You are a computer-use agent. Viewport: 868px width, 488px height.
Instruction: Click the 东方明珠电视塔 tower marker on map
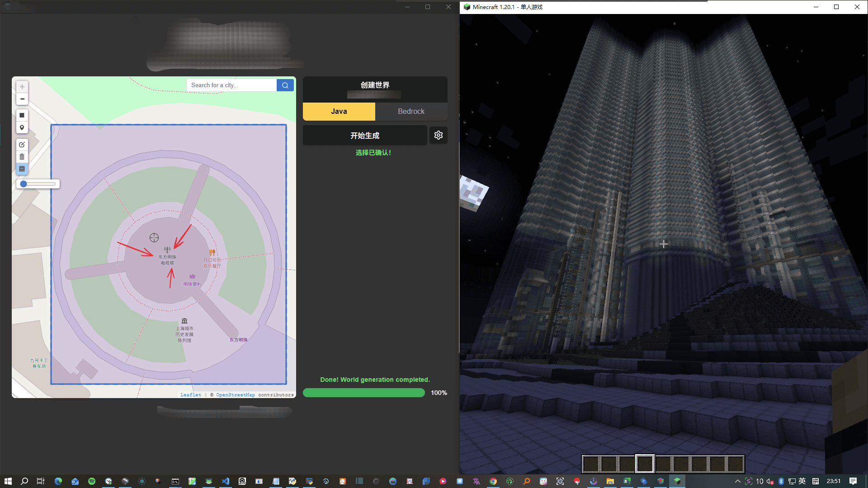[x=167, y=249]
